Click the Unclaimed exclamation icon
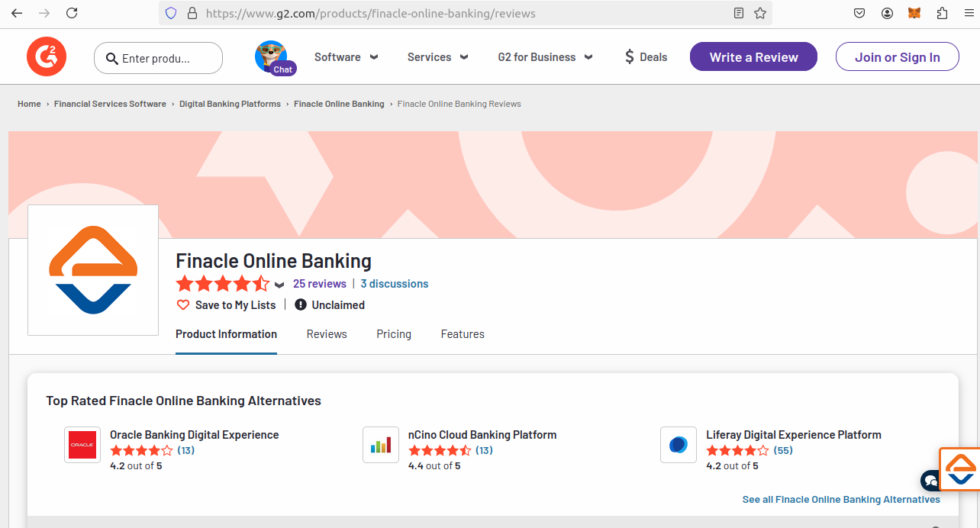Viewport: 980px width, 528px height. (301, 304)
